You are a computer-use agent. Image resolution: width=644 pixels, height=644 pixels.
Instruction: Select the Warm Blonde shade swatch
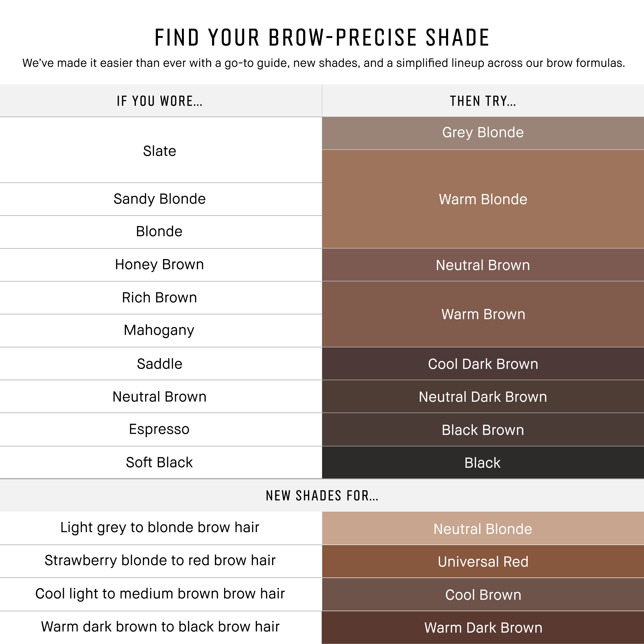(x=483, y=199)
